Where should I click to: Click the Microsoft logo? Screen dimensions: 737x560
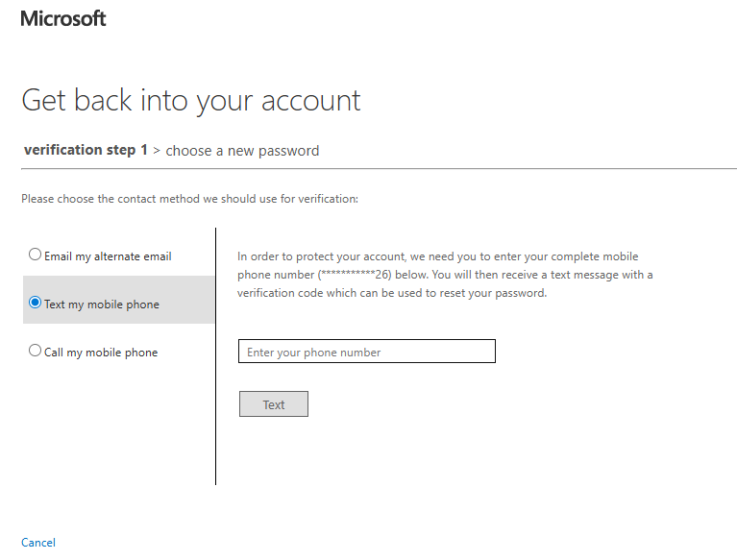pos(63,18)
